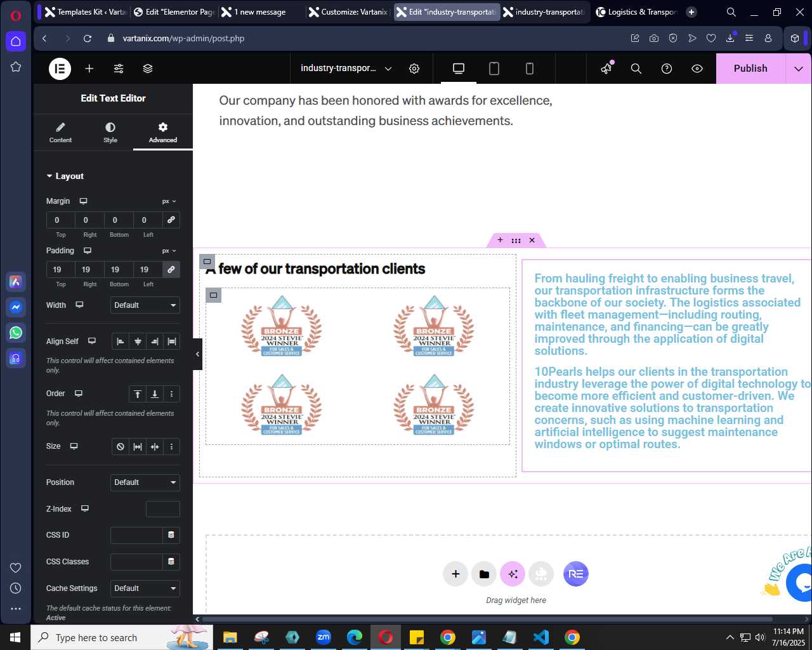The image size is (812, 650).
Task: Click the section handle drag dots icon
Action: tap(516, 241)
